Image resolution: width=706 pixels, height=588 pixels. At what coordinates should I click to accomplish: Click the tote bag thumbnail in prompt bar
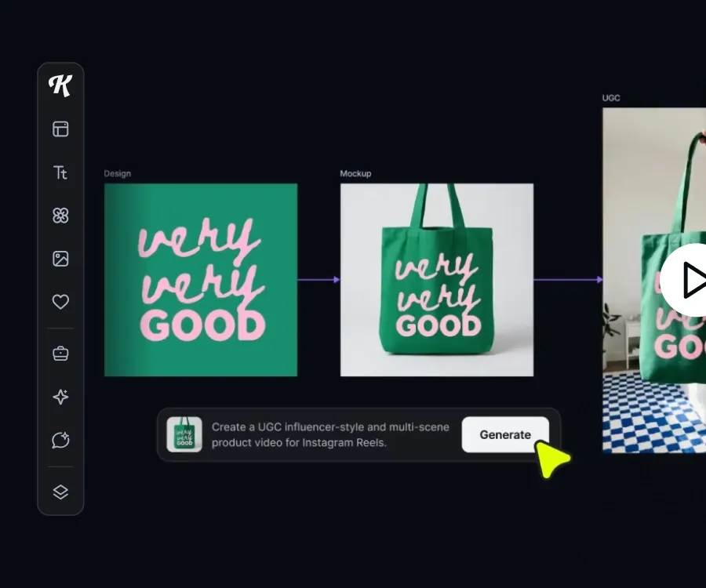(184, 434)
